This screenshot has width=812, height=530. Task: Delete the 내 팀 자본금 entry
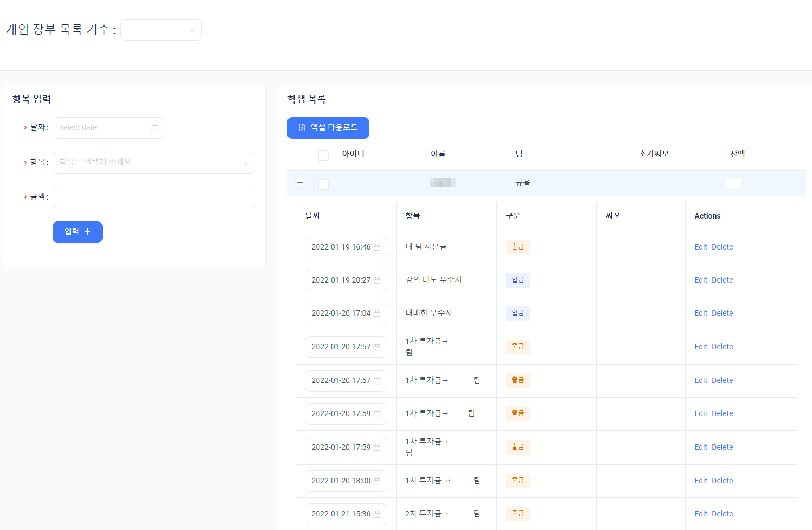point(723,247)
